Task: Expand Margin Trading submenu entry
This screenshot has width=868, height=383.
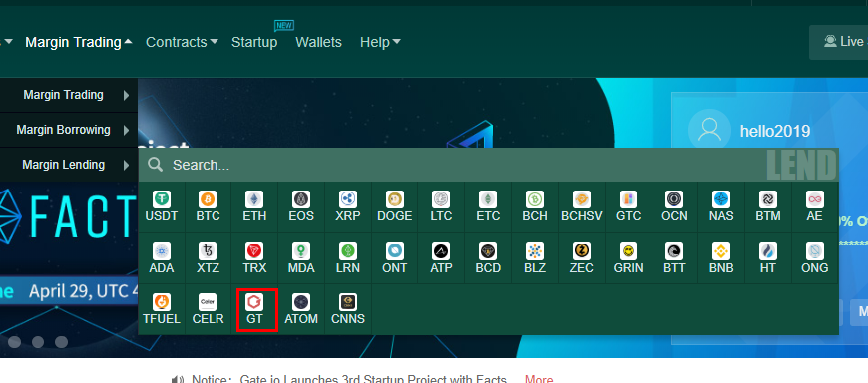Action: [69, 95]
